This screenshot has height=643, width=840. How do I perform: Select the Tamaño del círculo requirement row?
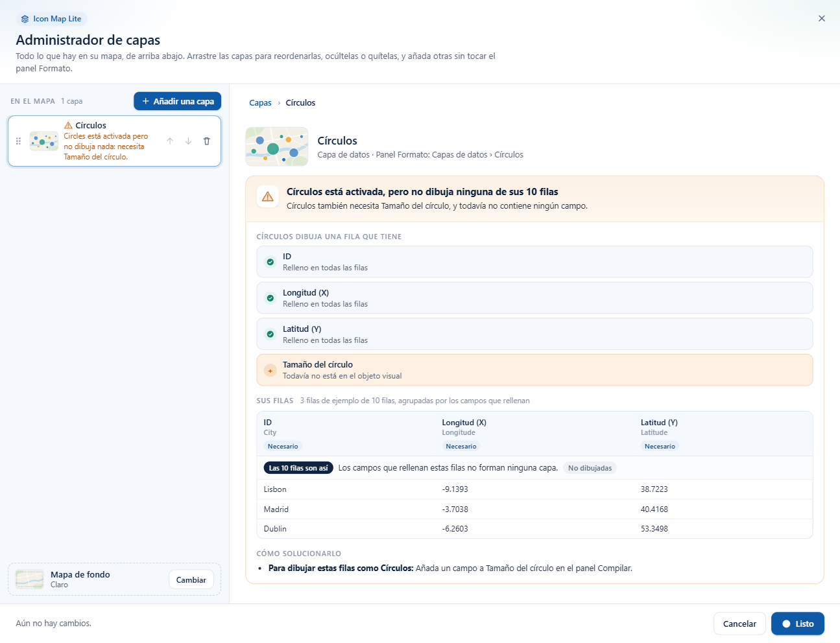click(x=534, y=370)
